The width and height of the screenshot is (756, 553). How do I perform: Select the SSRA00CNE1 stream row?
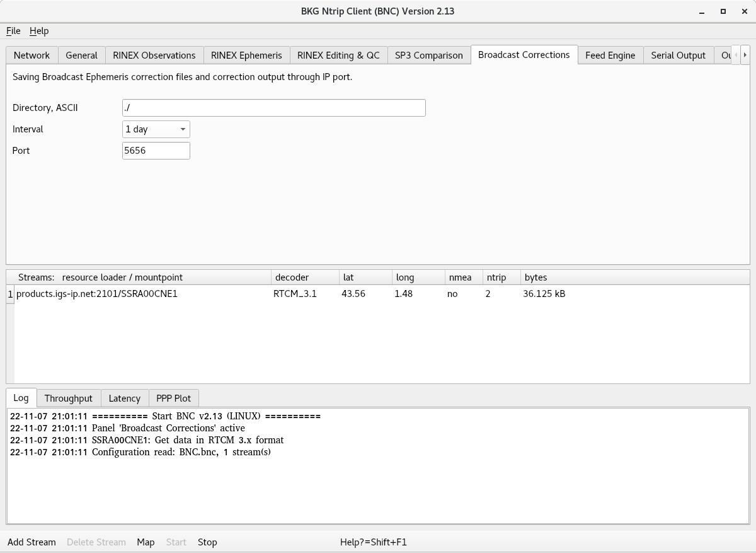pos(97,294)
